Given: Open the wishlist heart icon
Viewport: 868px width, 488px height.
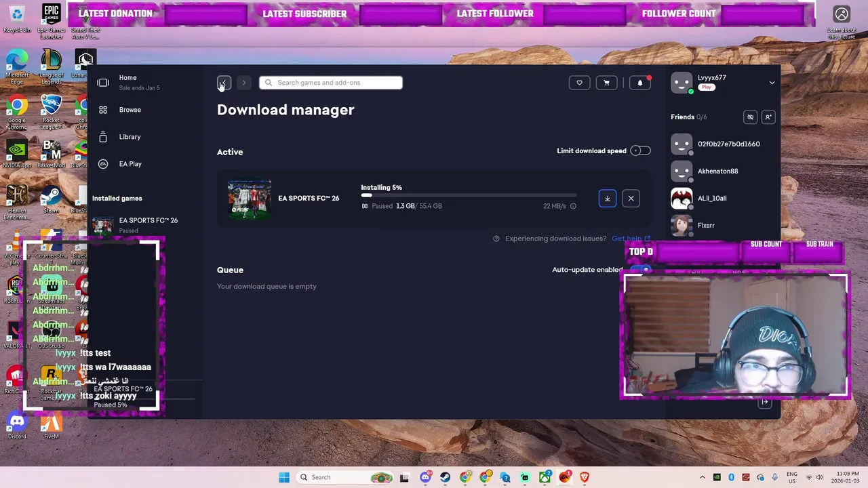Looking at the screenshot, I should click(x=579, y=83).
